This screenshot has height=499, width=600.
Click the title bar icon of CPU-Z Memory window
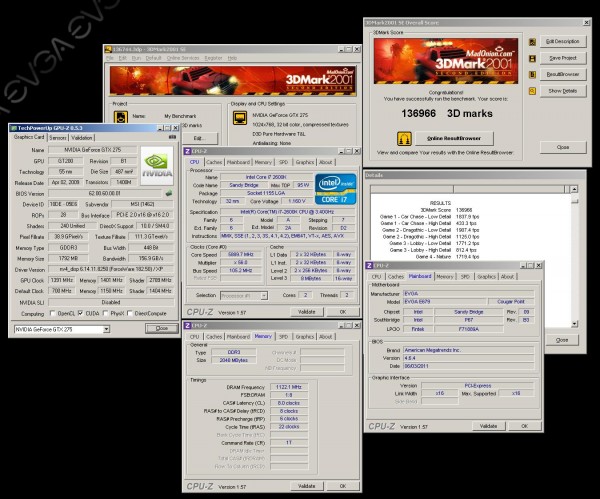(188, 325)
